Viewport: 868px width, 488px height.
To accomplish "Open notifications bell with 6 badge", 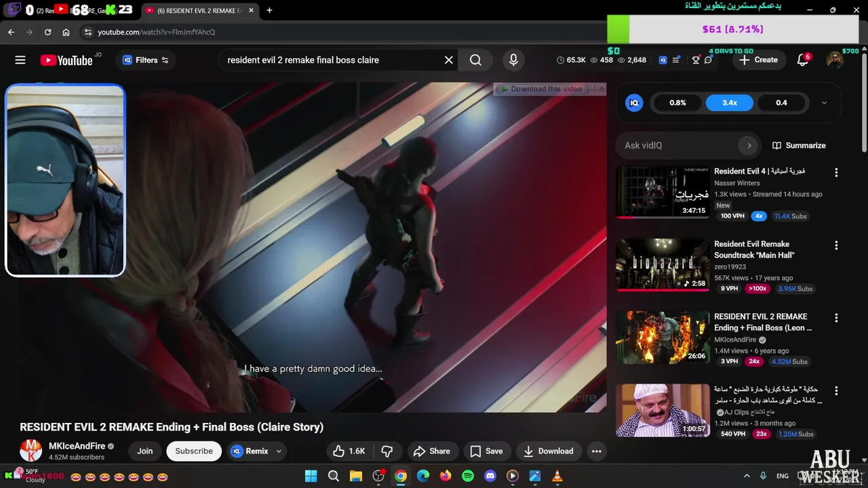I will (x=803, y=60).
